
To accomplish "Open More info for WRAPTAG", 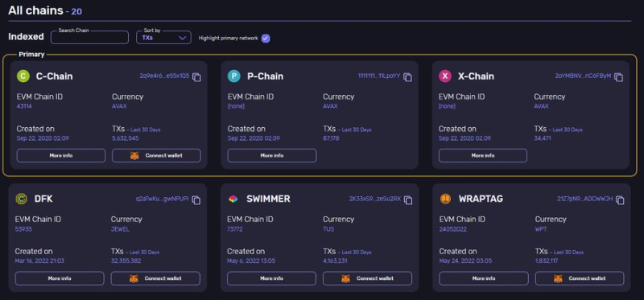I will pyautogui.click(x=484, y=278).
